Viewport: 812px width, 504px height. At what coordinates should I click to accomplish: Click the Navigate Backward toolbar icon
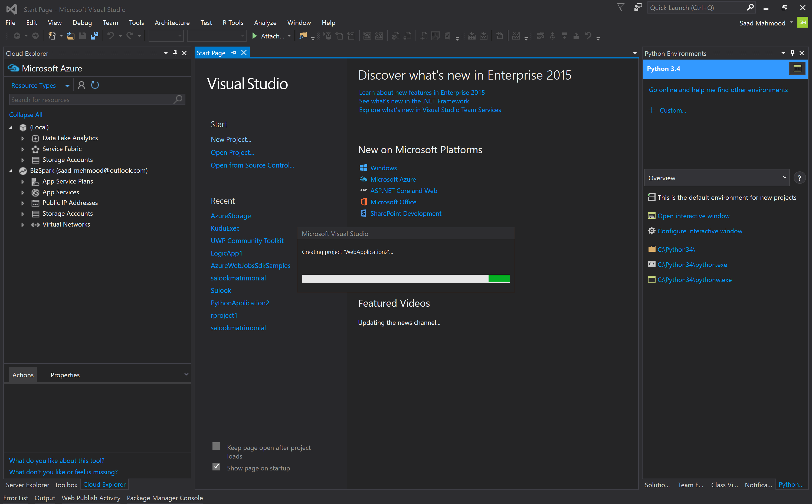[x=17, y=36]
